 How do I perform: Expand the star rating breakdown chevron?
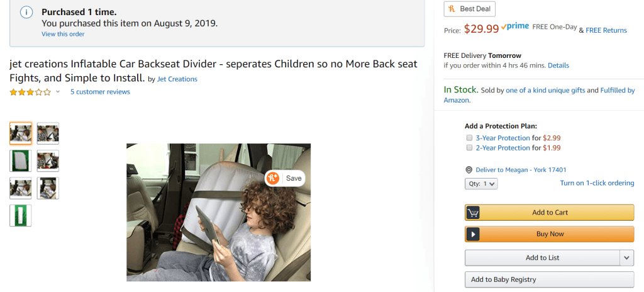(58, 92)
